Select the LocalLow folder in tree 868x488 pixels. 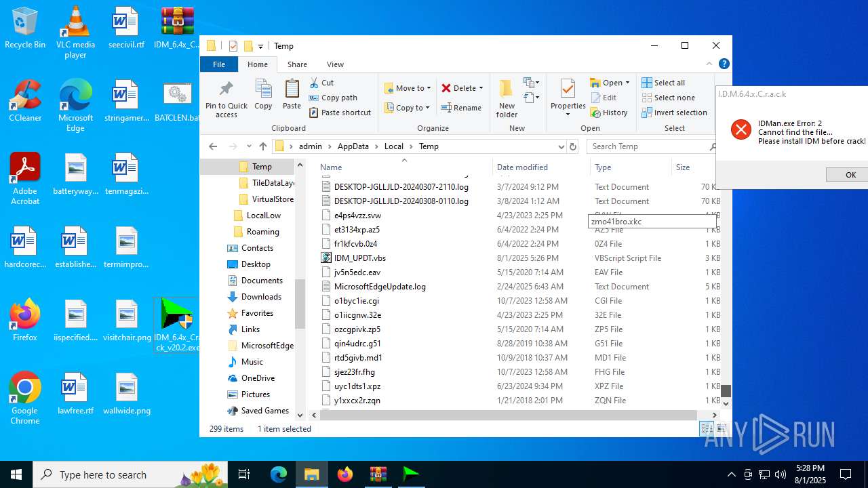(263, 216)
